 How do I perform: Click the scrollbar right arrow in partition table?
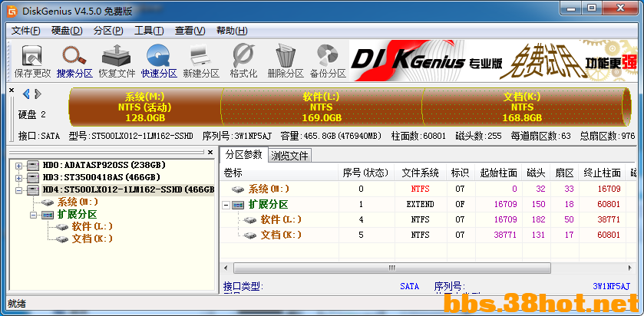click(x=629, y=268)
